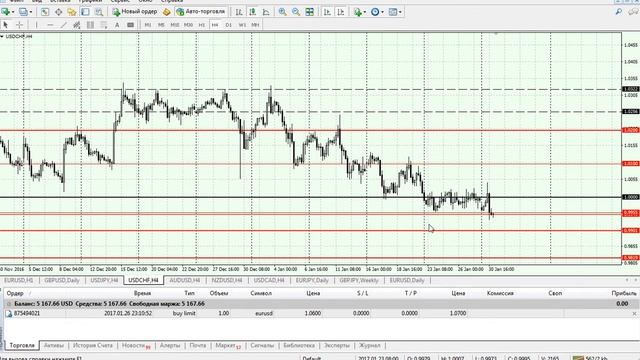Open the Indicators list icon
Image resolution: width=640 pixels, height=360 pixels.
(x=358, y=12)
